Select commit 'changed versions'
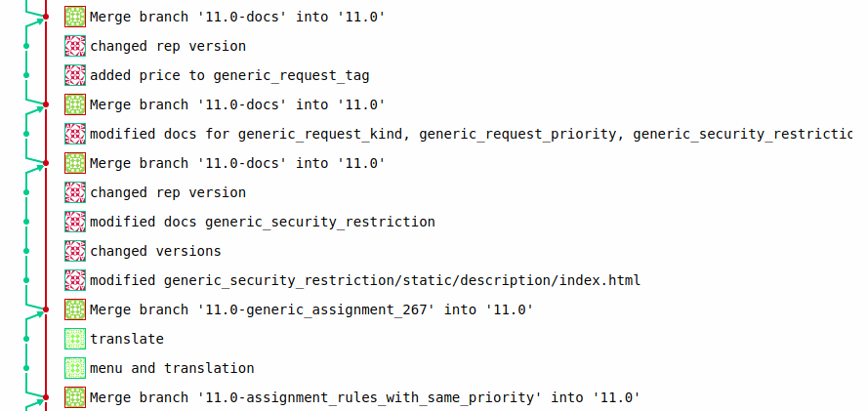The height and width of the screenshot is (411, 868). click(x=155, y=251)
